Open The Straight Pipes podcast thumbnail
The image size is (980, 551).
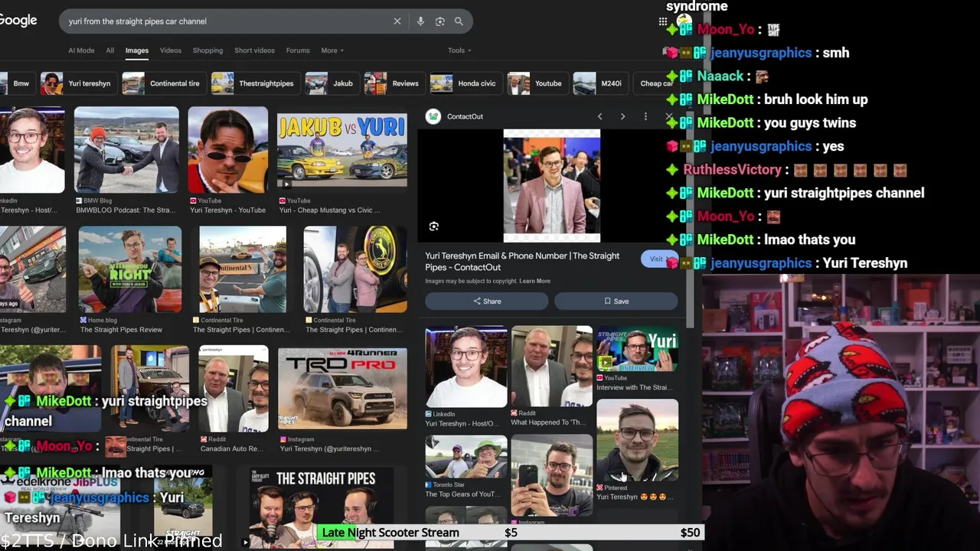click(322, 509)
